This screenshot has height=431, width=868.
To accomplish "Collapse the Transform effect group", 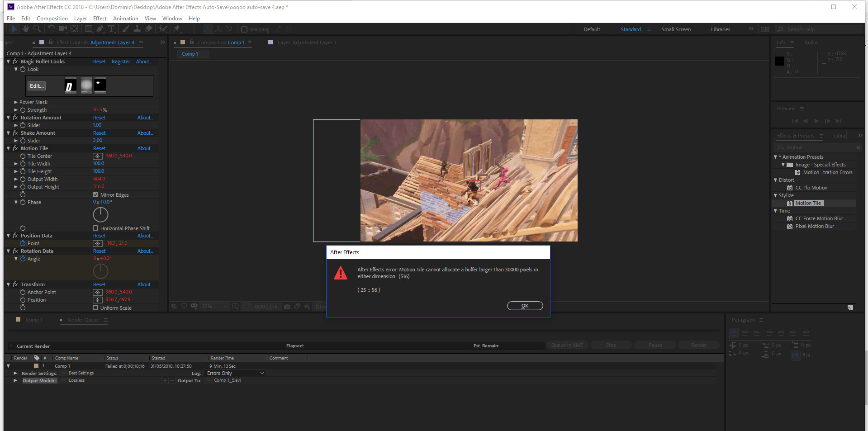I will click(9, 284).
